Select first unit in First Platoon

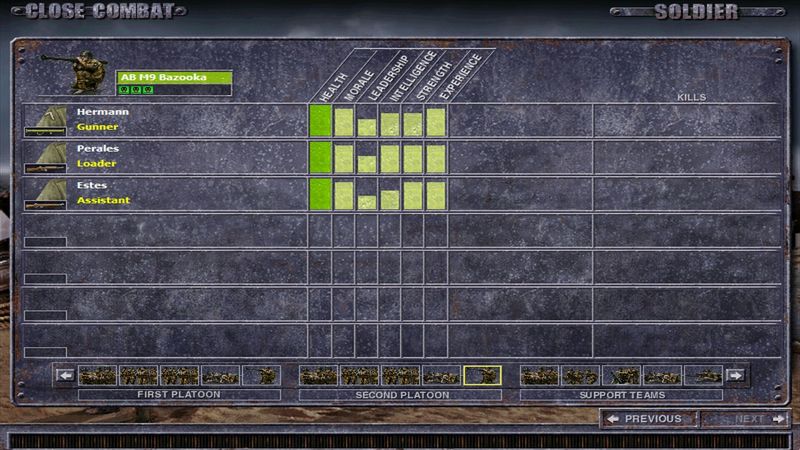coord(98,376)
